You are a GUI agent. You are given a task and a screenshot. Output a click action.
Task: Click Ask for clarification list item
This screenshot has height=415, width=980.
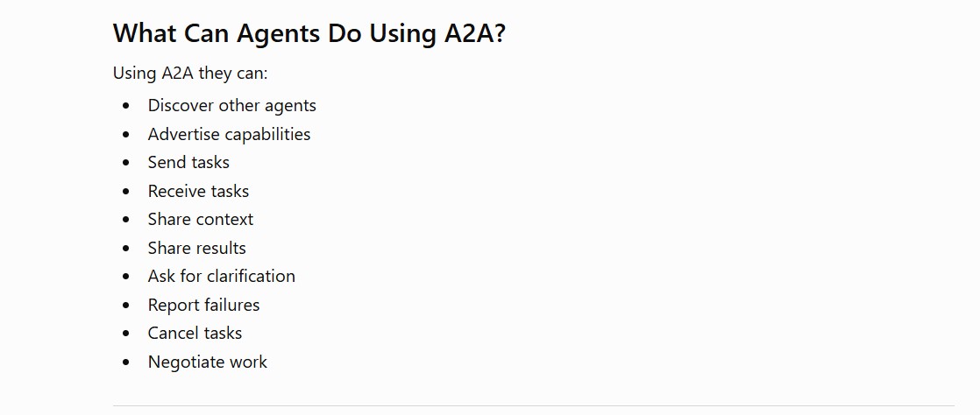click(221, 276)
